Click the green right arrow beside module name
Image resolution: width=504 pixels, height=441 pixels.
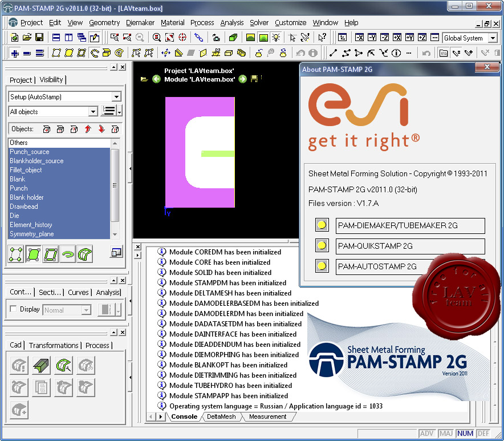[x=243, y=79]
